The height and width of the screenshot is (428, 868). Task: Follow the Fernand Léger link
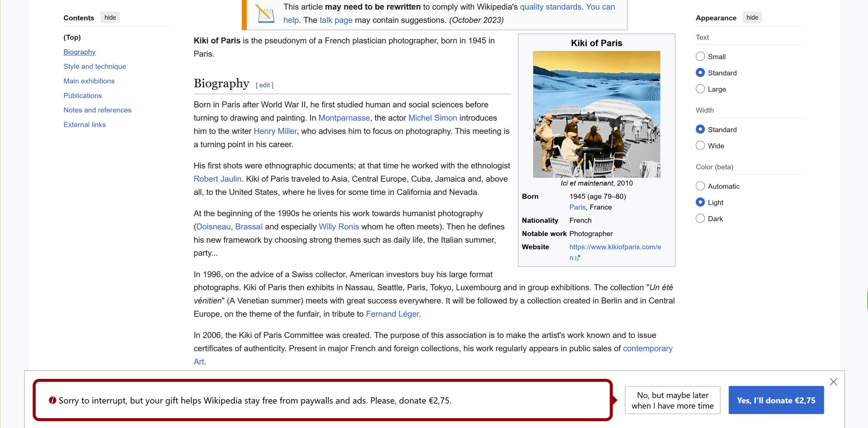pyautogui.click(x=392, y=314)
